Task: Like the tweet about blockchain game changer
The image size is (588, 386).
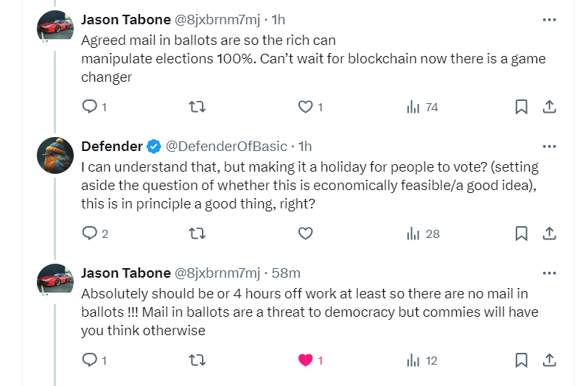Action: click(x=305, y=107)
